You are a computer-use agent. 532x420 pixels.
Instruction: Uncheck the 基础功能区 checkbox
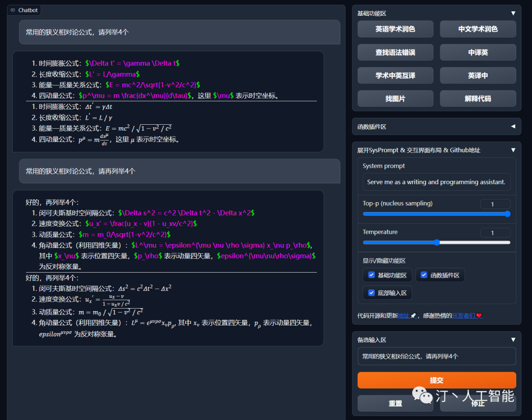(371, 275)
